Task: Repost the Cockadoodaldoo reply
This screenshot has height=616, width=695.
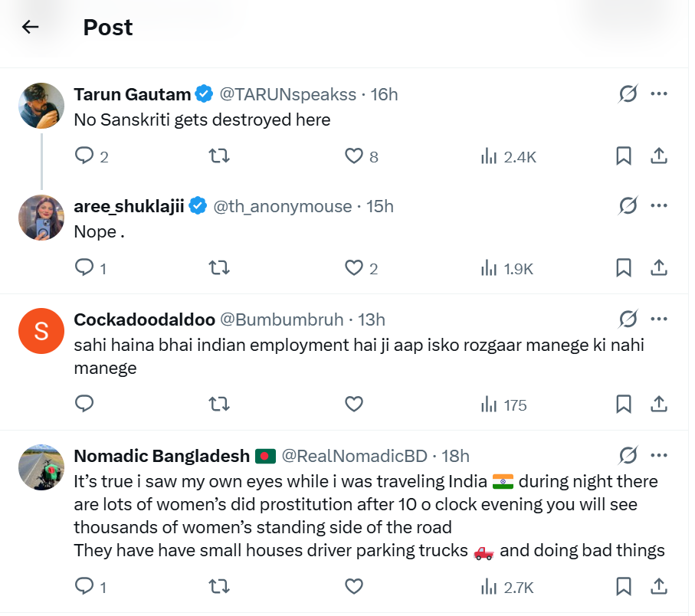Action: pos(219,404)
